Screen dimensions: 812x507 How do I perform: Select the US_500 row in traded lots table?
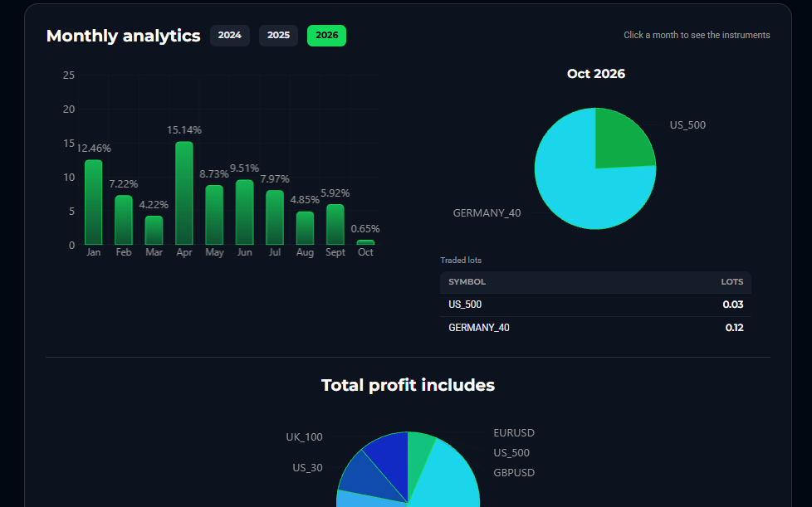595,305
